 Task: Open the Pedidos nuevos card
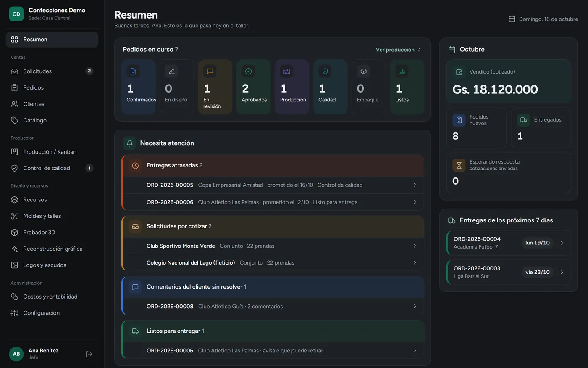point(476,128)
